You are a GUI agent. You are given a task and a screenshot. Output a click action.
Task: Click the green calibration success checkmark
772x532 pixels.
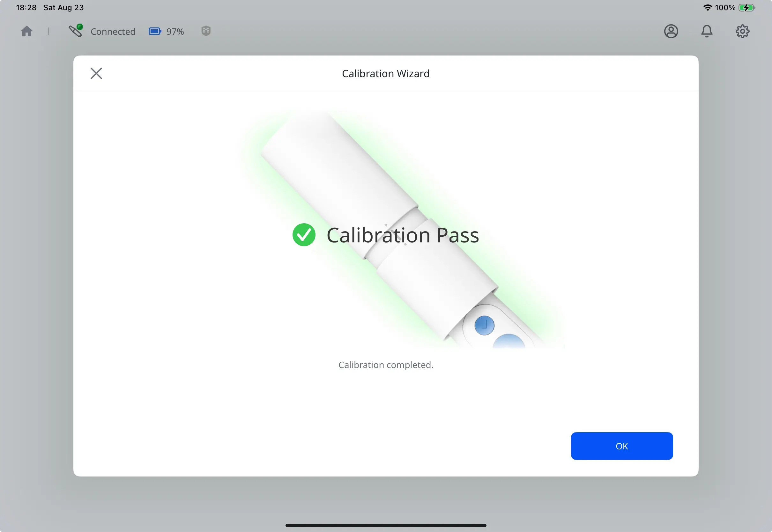(304, 235)
